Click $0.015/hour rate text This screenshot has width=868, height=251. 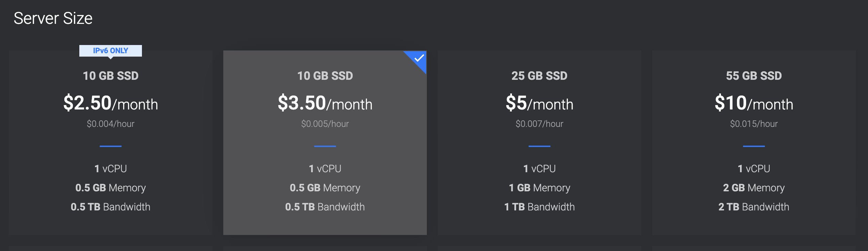click(754, 124)
